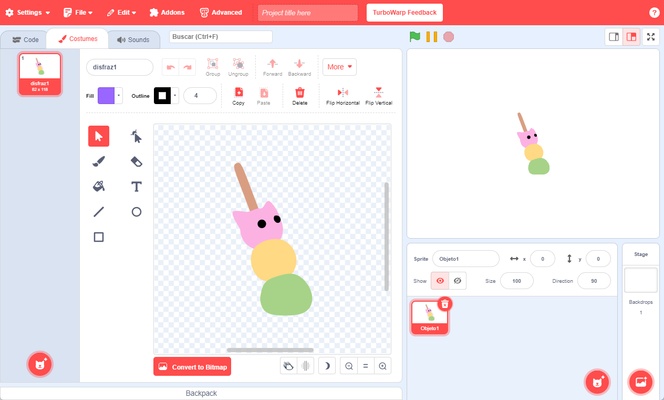The width and height of the screenshot is (664, 400).
Task: Click the black Outline color swatch
Action: (161, 96)
